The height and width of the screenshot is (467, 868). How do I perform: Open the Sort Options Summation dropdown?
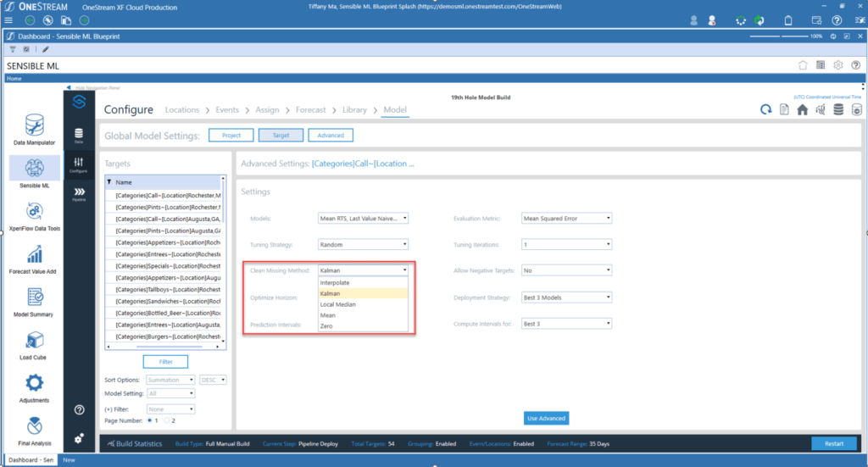(x=170, y=380)
